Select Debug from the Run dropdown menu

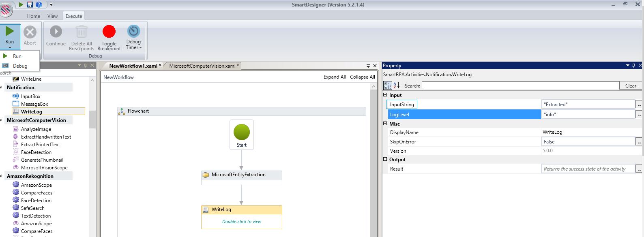[x=20, y=66]
